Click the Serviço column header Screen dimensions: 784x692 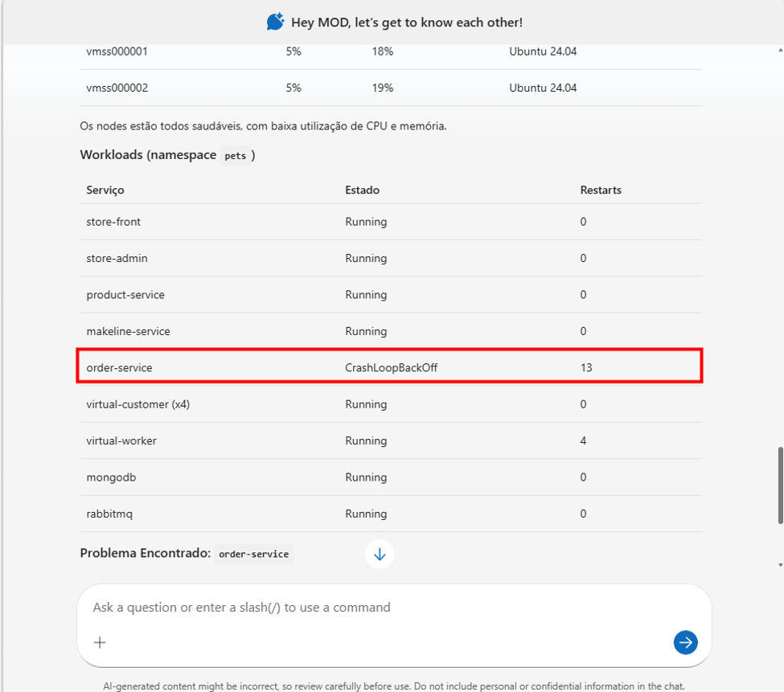[x=105, y=190]
